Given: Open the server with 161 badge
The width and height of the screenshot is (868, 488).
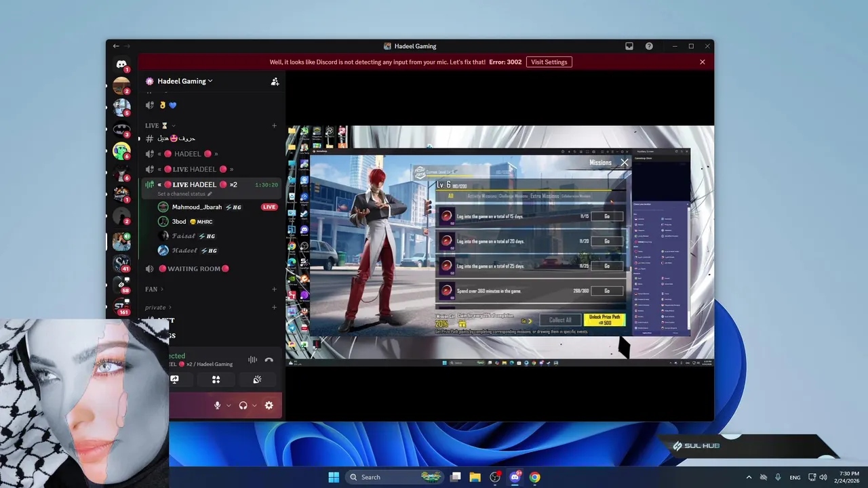Looking at the screenshot, I should (121, 306).
